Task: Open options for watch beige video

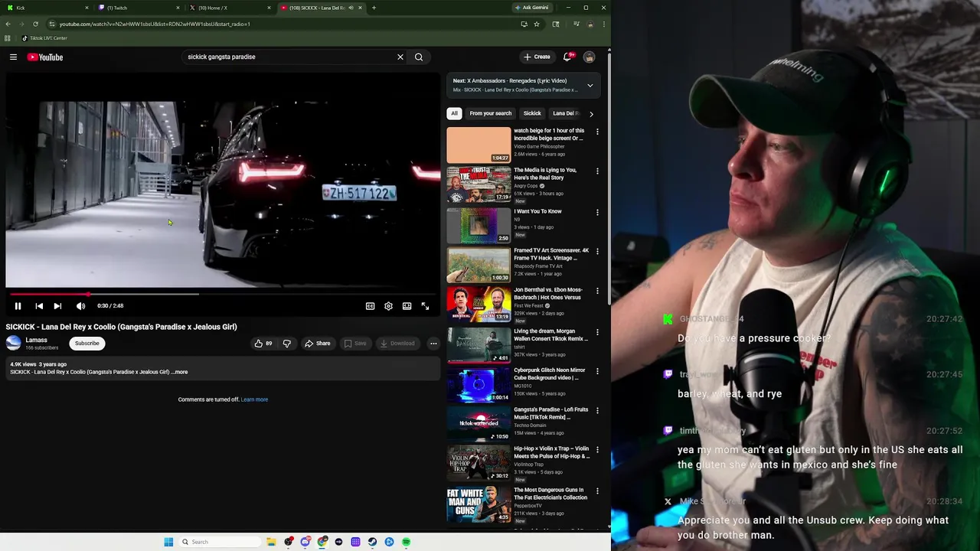Action: (x=597, y=132)
